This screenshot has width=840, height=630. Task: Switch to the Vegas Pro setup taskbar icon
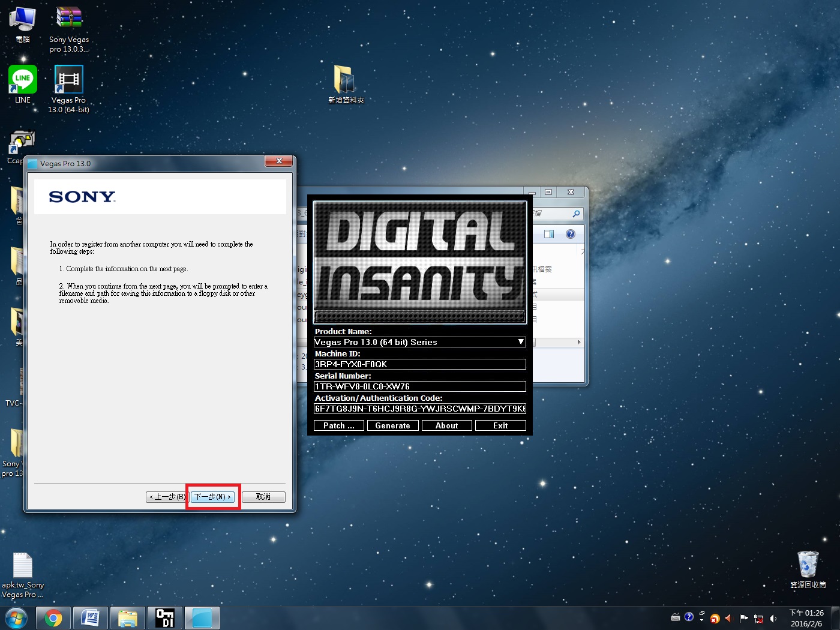(x=202, y=618)
